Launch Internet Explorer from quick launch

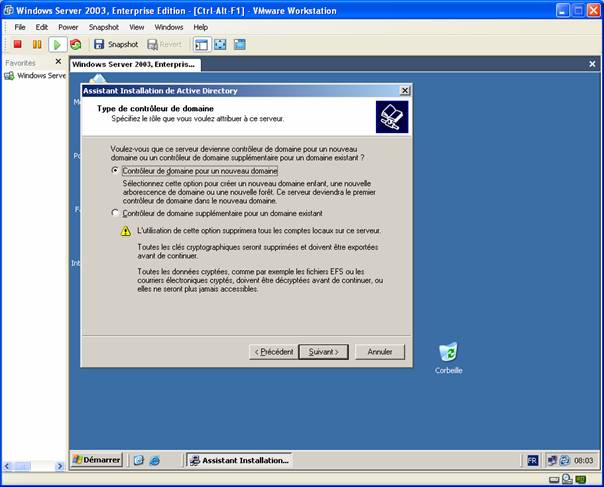(x=154, y=460)
